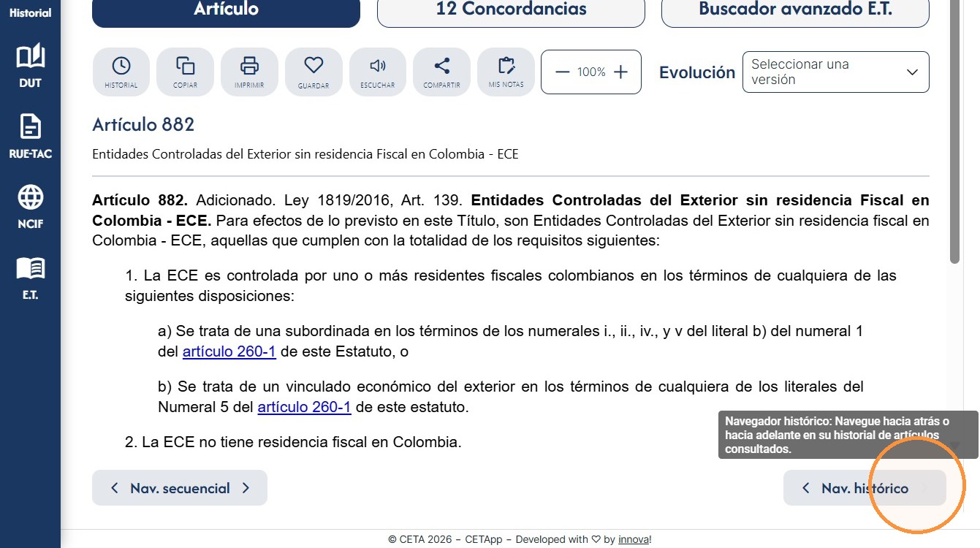Decrease zoom with the minus button
The image size is (980, 548).
click(x=562, y=72)
